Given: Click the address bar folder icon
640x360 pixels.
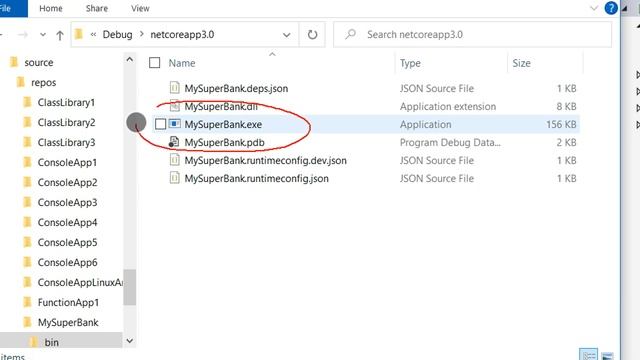Looking at the screenshot, I should pyautogui.click(x=79, y=34).
